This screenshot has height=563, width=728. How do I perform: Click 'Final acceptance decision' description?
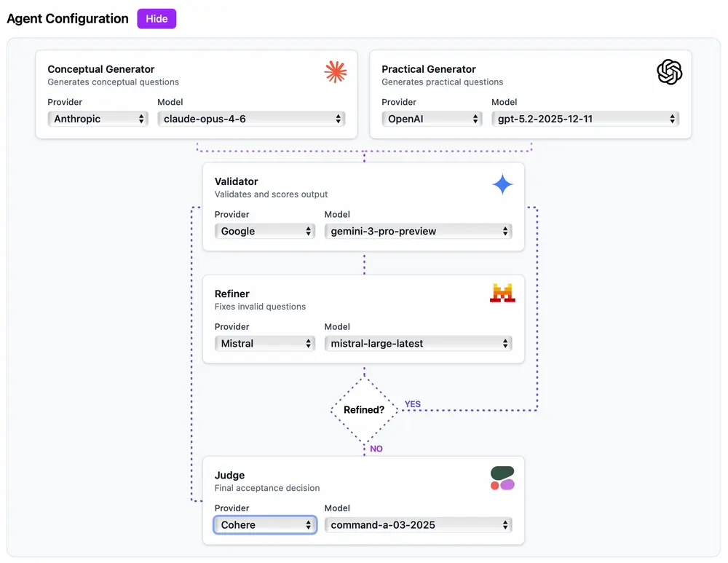pos(267,488)
